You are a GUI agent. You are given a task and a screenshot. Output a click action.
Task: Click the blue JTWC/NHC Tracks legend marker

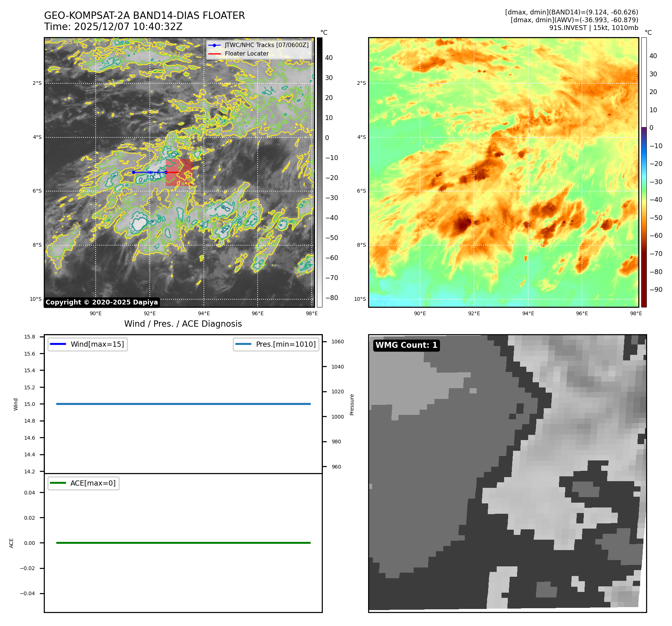(x=214, y=45)
